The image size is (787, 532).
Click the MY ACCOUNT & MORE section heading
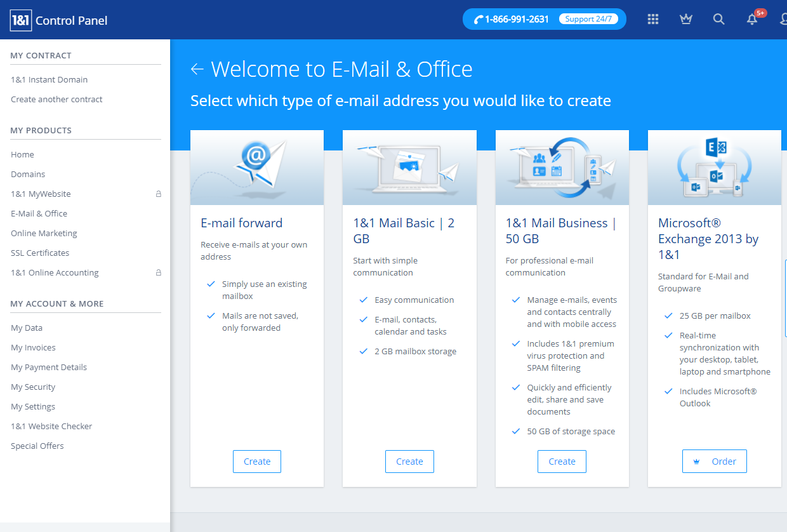tap(57, 304)
